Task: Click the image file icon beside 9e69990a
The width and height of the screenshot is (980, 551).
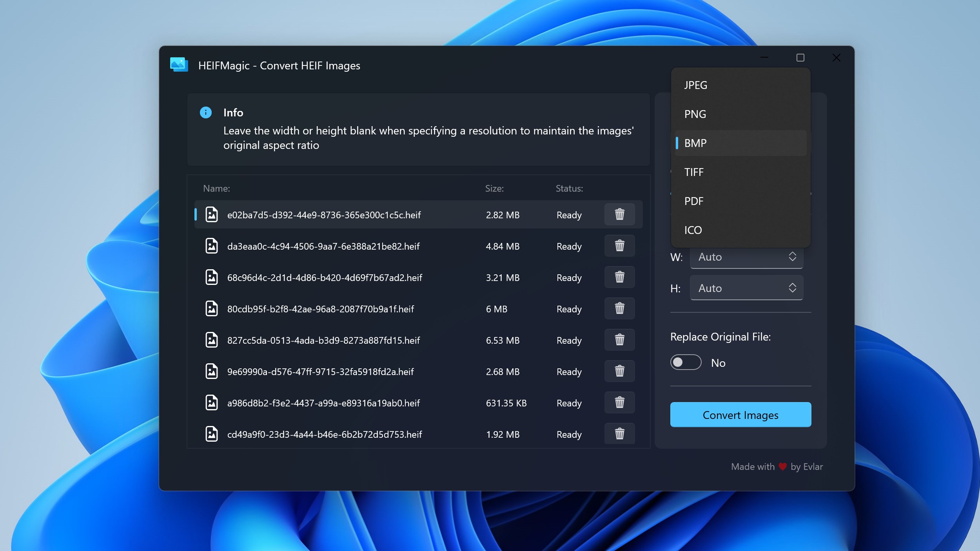Action: click(212, 371)
